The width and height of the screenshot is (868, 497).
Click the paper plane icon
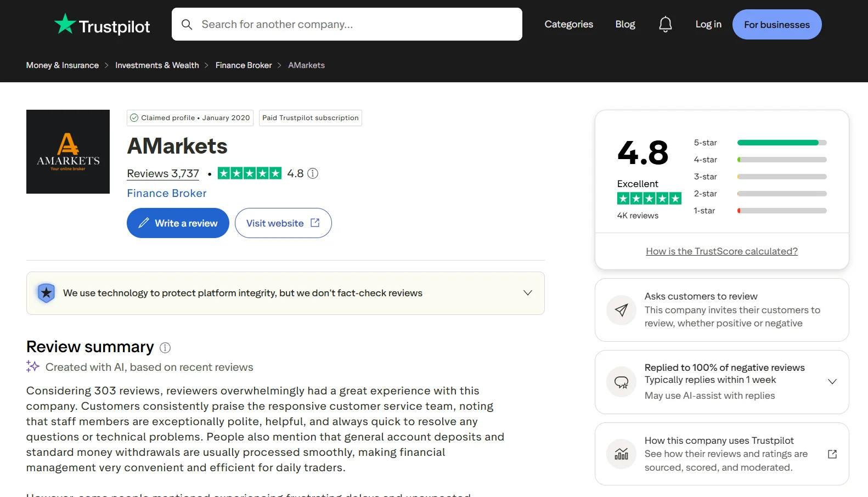click(x=621, y=310)
